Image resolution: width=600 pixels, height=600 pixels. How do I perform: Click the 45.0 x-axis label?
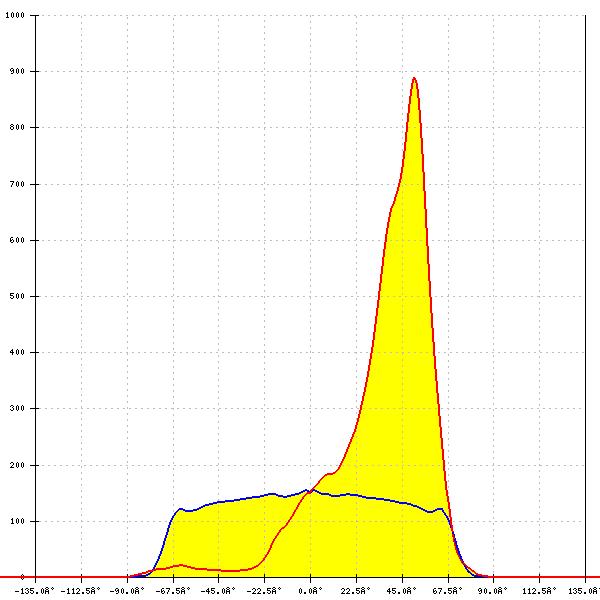[402, 591]
